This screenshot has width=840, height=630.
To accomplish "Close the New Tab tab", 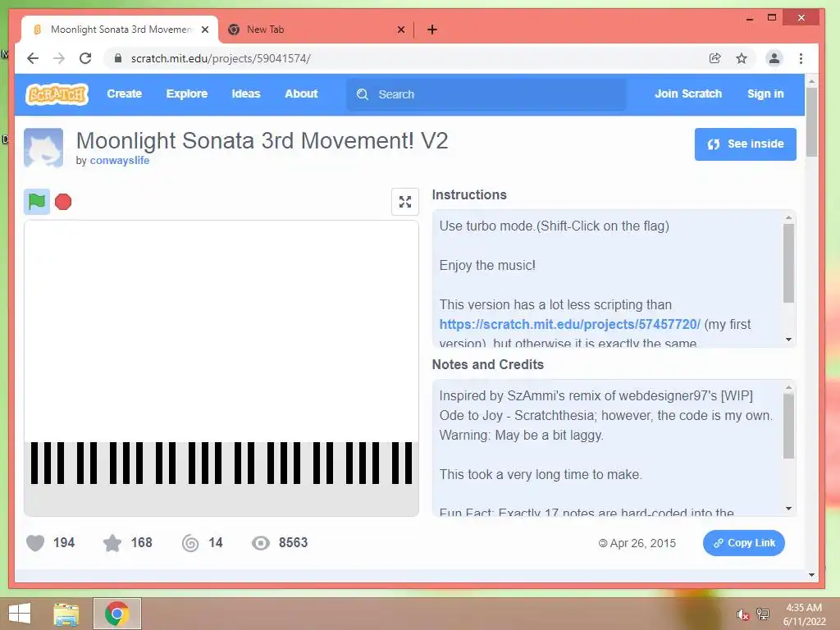I will point(401,30).
